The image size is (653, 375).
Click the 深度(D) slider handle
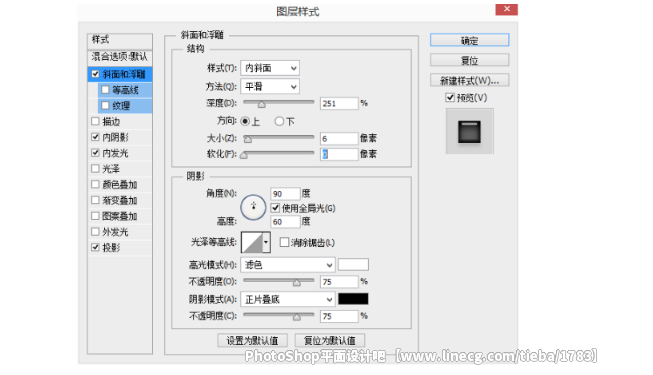(262, 104)
